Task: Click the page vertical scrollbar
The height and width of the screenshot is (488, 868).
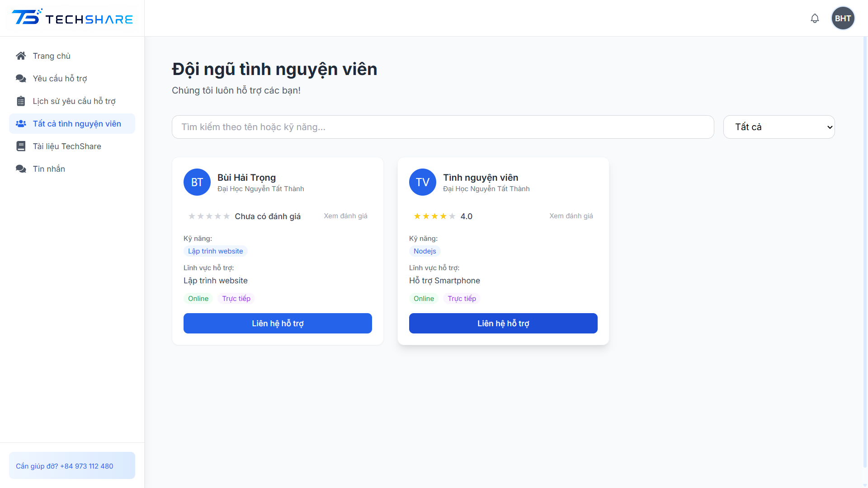Action: pos(865,253)
